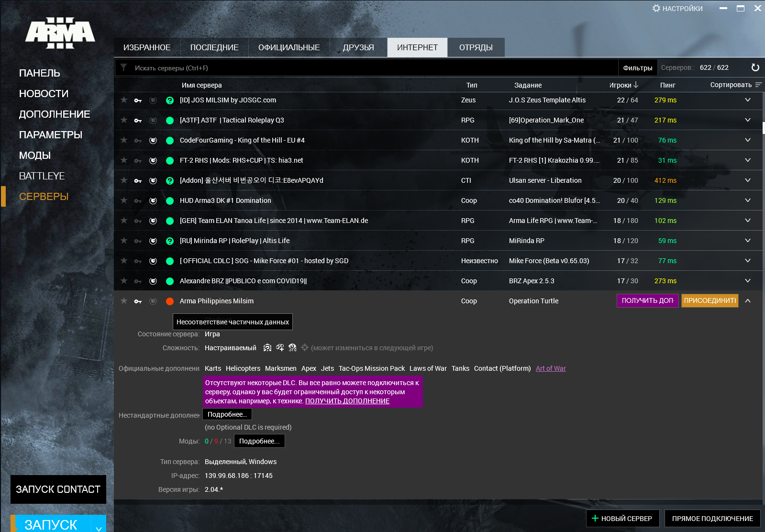Switch to the ИЗБРАННОЕ tab

tap(147, 47)
